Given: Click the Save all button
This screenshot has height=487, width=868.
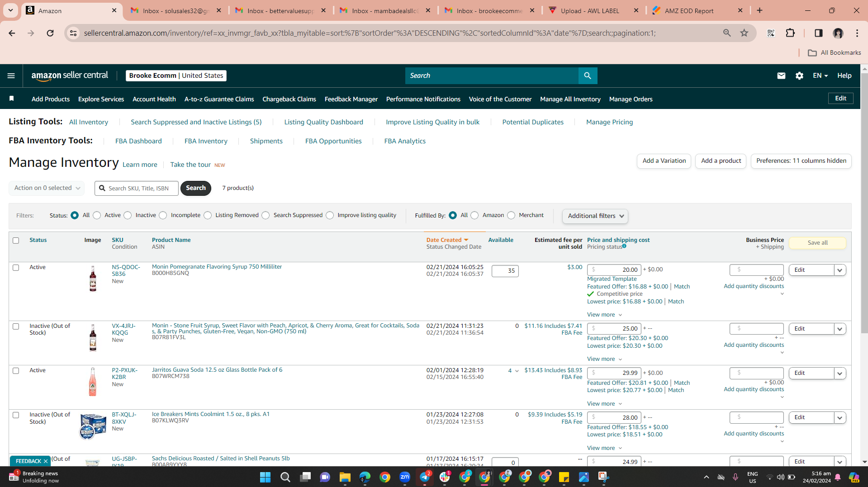Looking at the screenshot, I should (817, 243).
